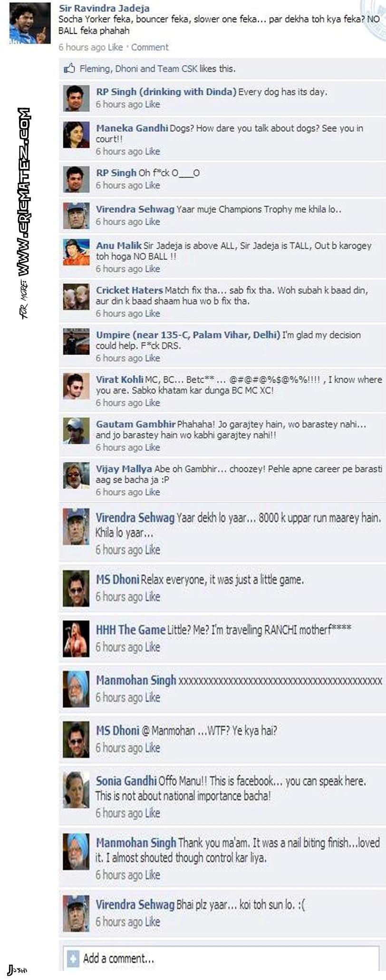This screenshot has width=386, height=980.
Task: Click Maneka Gandhi's avatar thumbnail
Action: point(76,135)
